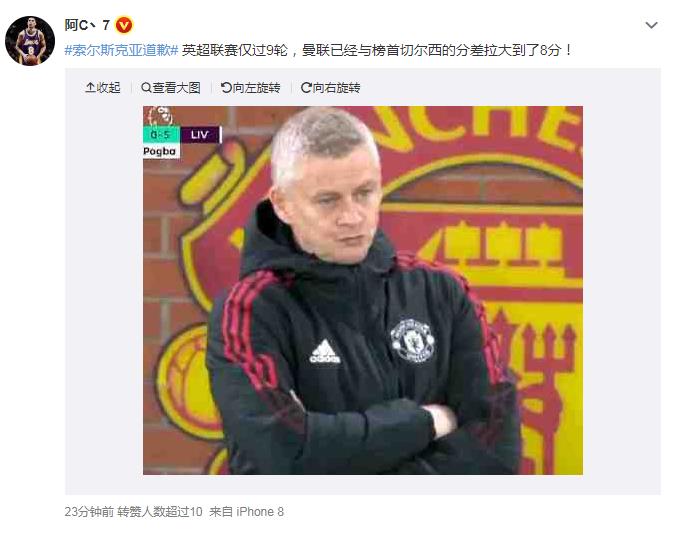The image size is (673, 539).
Task: Expand the post options chevron menu
Action: (x=652, y=25)
